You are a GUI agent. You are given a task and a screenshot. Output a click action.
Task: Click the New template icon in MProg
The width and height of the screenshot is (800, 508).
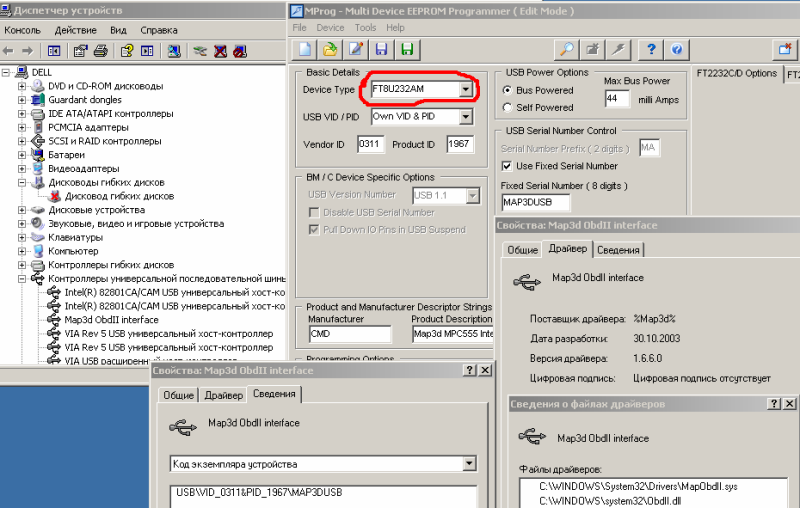pyautogui.click(x=305, y=49)
